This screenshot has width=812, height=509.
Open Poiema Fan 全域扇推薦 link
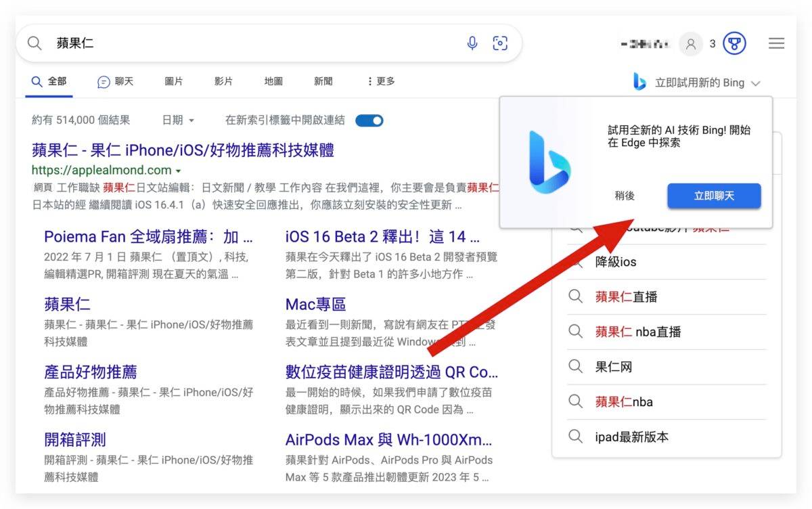[148, 237]
